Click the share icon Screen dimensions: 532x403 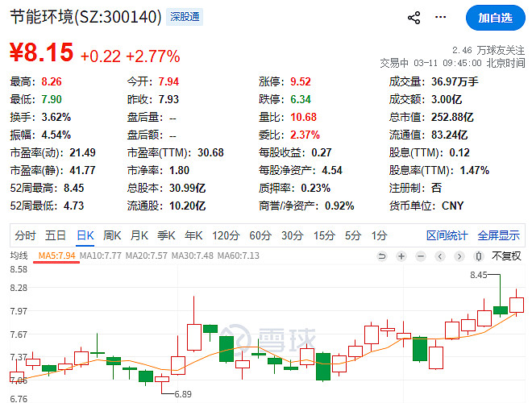pyautogui.click(x=414, y=17)
